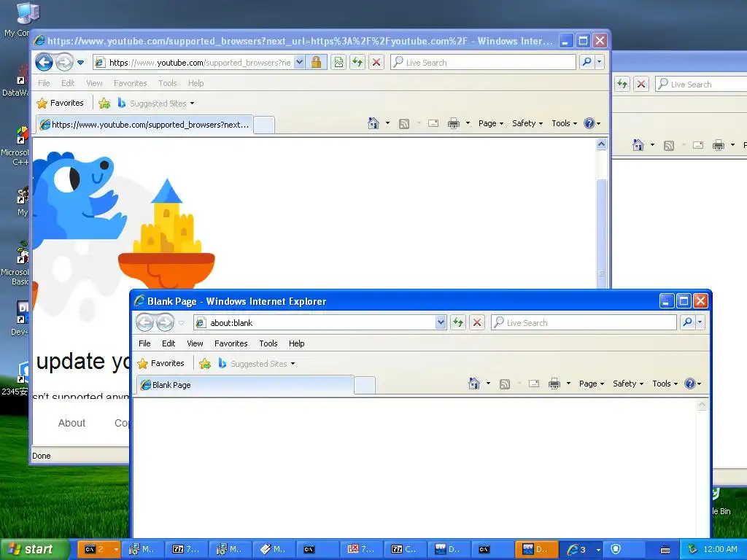
Task: Expand Tools command menu in Blank Page window
Action: (x=665, y=384)
